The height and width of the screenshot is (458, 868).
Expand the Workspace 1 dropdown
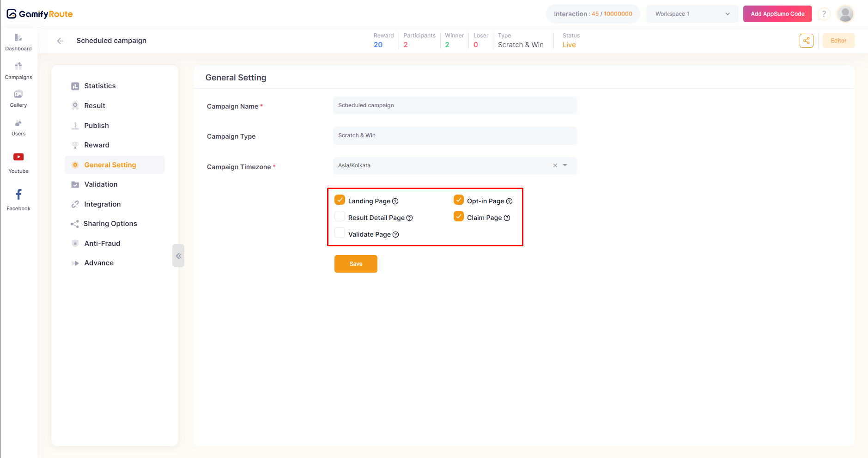(692, 14)
